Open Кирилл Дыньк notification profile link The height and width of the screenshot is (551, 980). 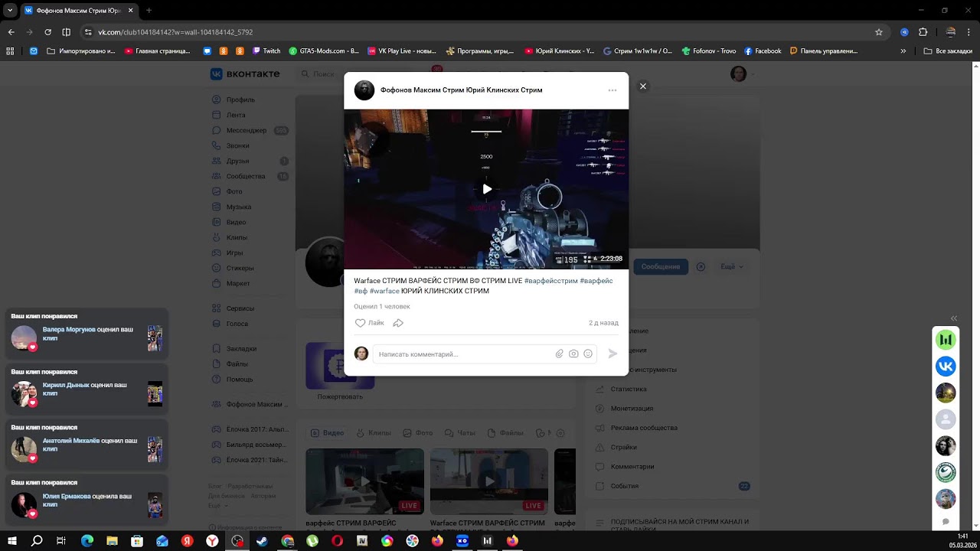coord(66,385)
